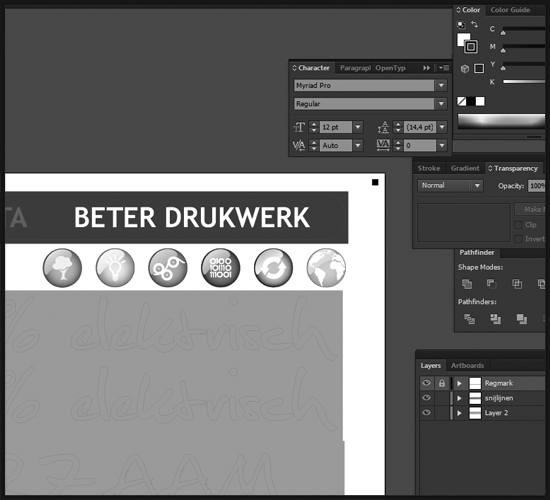This screenshot has height=500, width=550.
Task: Click the CMYK color spectrum bar
Action: tap(501, 121)
